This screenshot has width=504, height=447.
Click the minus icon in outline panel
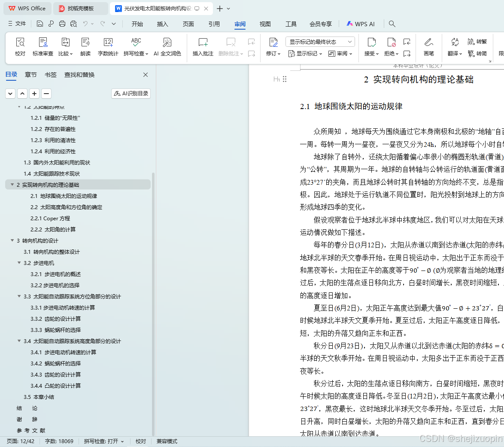point(46,94)
